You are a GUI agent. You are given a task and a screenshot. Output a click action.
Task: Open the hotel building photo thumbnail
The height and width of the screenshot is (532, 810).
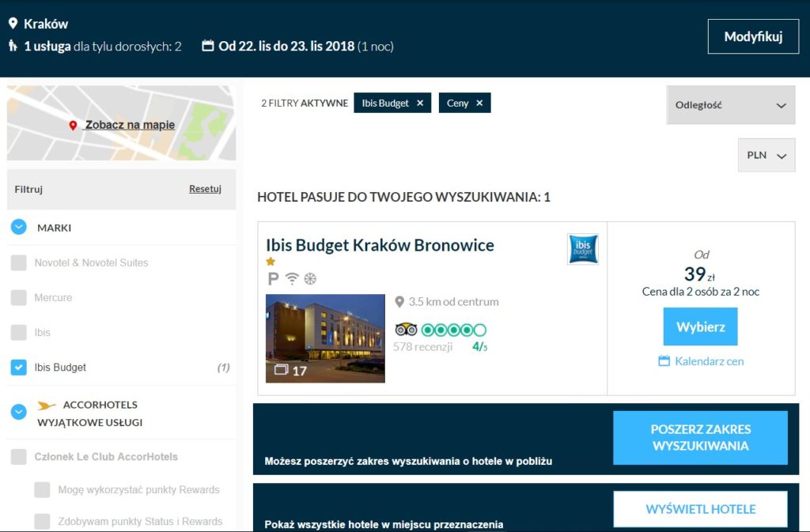click(x=325, y=338)
